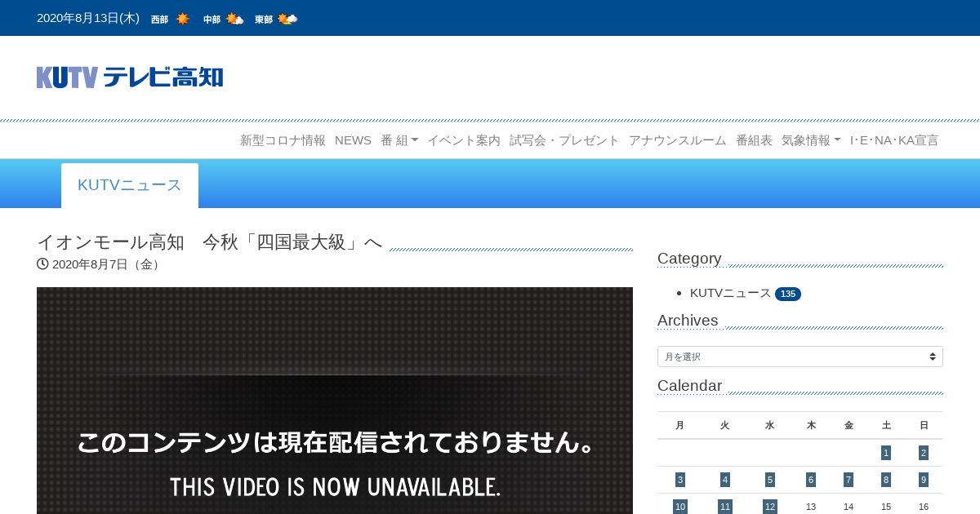Open the 番組表 schedule link
980x514 pixels.
point(754,140)
